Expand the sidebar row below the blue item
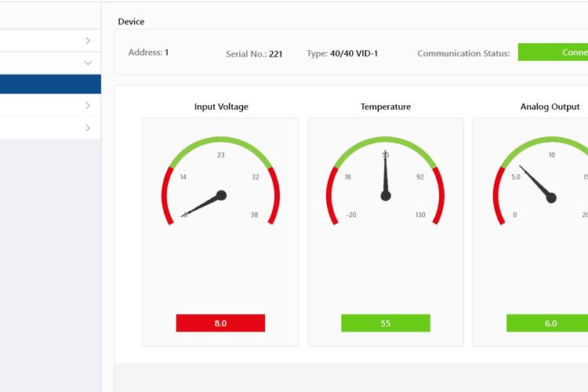This screenshot has height=392, width=588. (x=88, y=105)
